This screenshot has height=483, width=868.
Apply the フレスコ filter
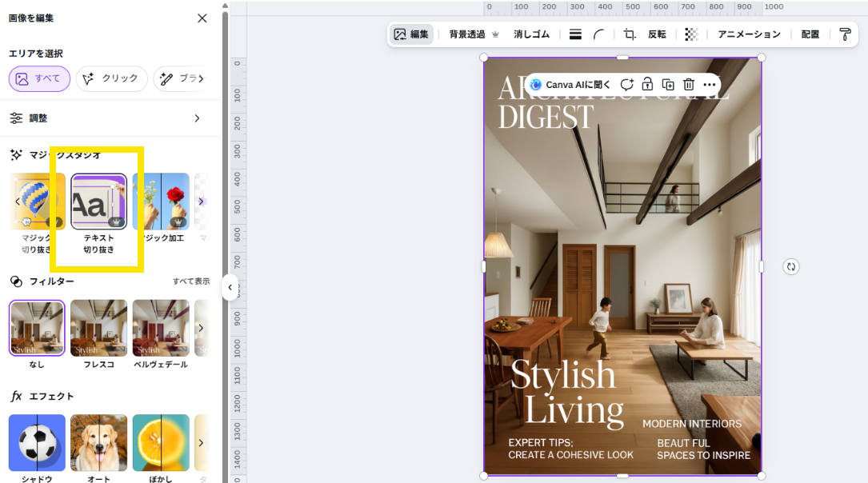[98, 328]
